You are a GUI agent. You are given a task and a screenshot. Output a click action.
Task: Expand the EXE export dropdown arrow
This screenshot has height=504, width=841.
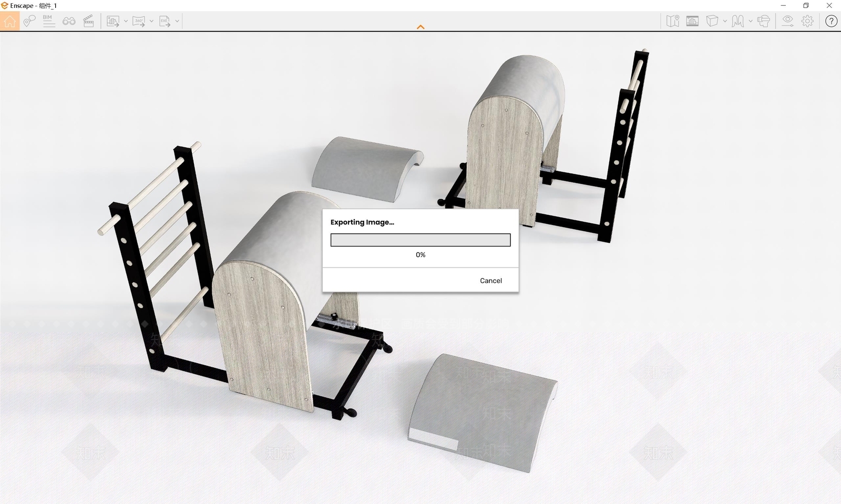(177, 21)
